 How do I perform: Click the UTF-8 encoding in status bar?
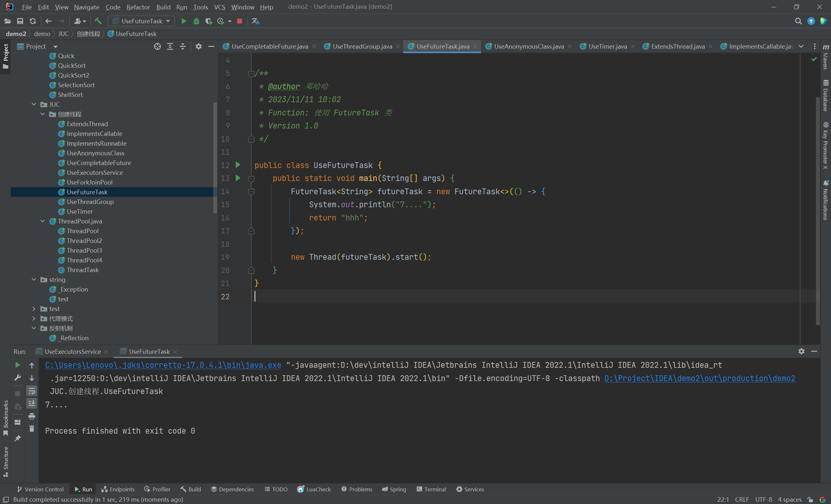click(x=763, y=499)
